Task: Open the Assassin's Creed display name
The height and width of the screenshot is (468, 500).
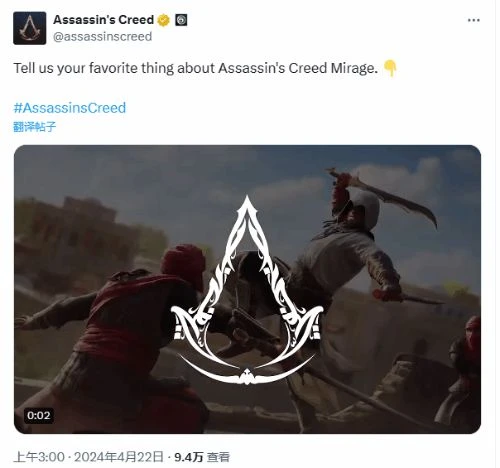Action: [103, 20]
